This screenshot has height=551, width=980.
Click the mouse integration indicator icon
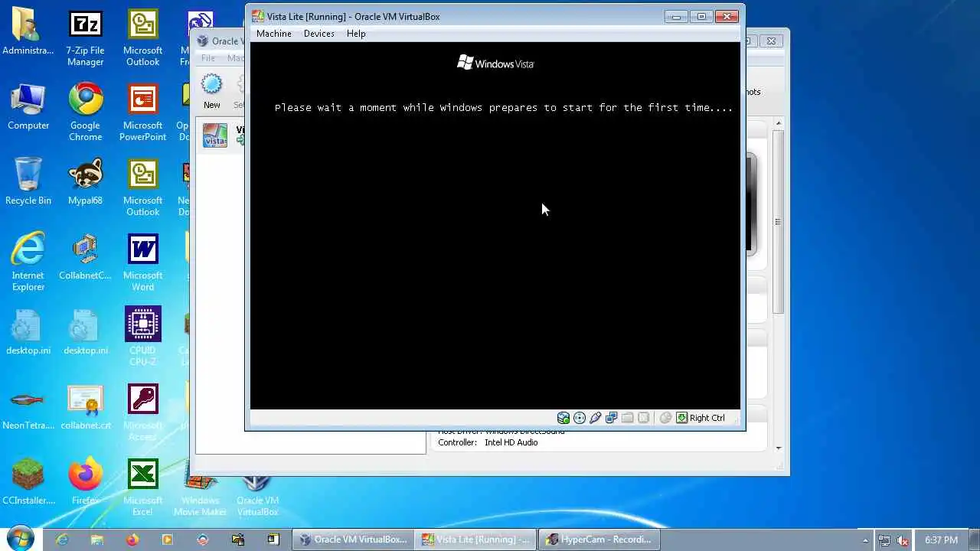click(x=665, y=418)
